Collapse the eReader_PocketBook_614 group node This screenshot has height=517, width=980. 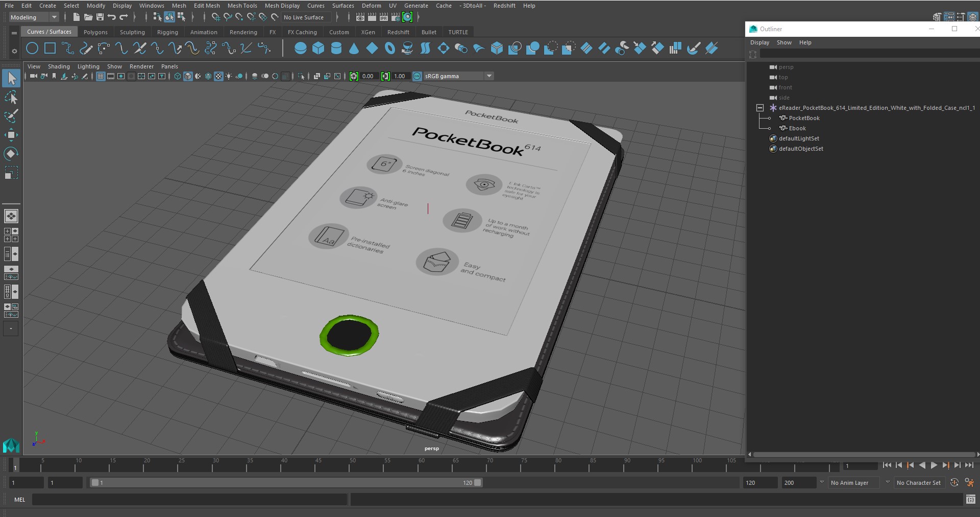click(x=760, y=108)
